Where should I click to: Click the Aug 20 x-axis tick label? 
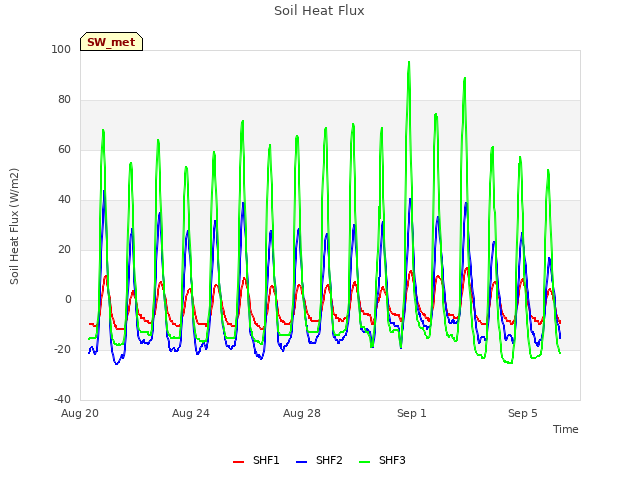pyautogui.click(x=80, y=413)
